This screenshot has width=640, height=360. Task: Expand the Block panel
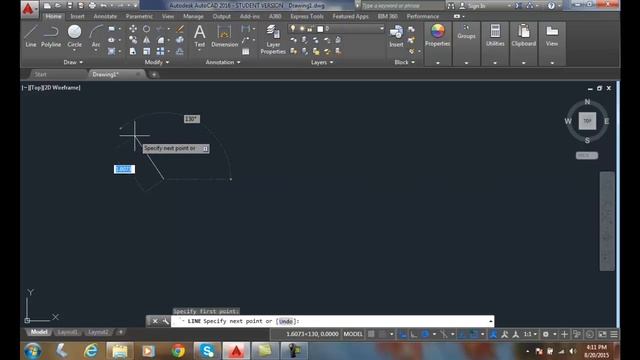[404, 62]
